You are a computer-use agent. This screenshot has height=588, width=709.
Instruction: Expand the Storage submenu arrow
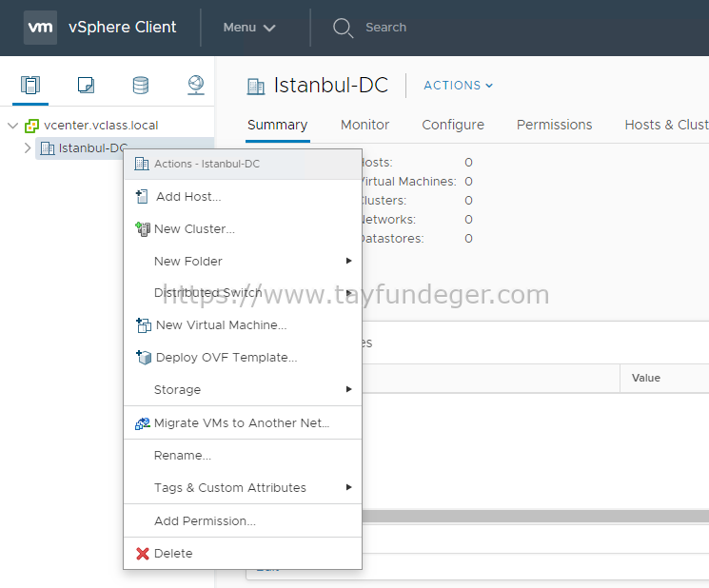tap(348, 389)
